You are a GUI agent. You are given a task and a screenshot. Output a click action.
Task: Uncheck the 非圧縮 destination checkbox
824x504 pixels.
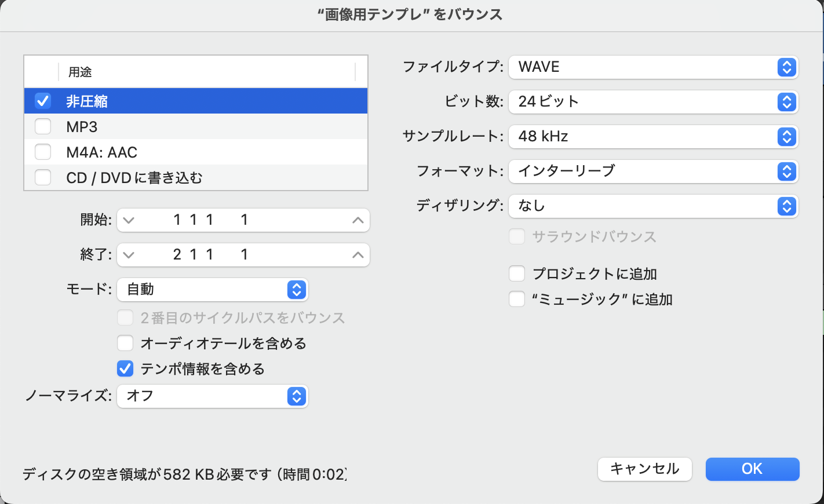(43, 101)
